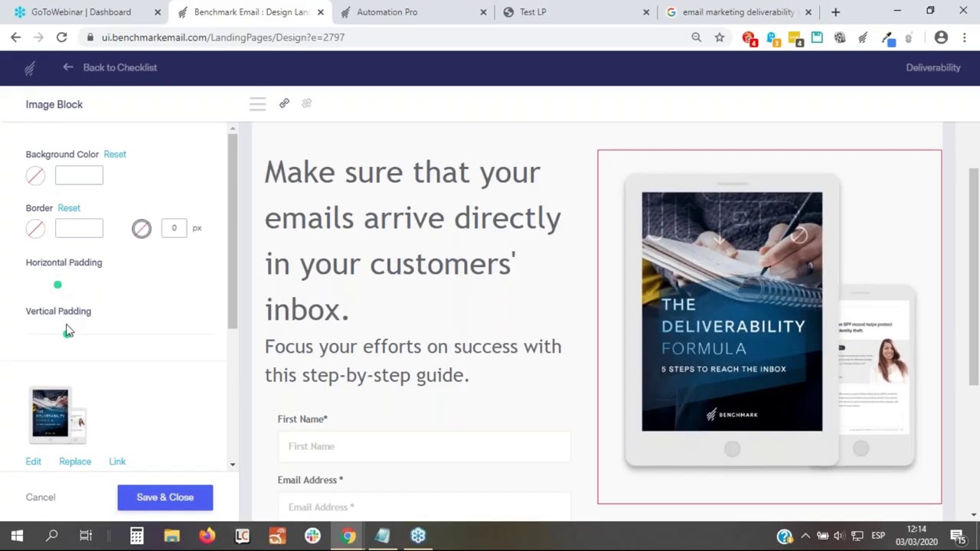This screenshot has height=551, width=980.
Task: Open the Background Color swatch box
Action: click(x=79, y=175)
